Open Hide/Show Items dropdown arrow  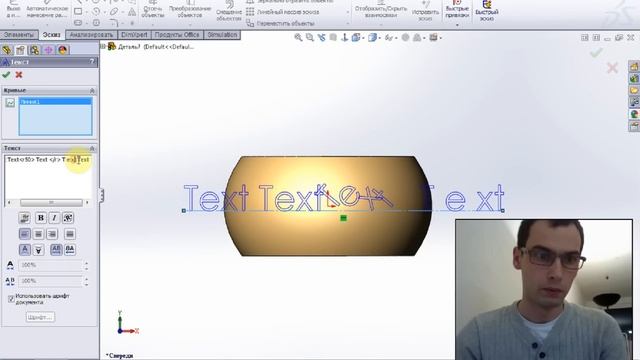click(x=396, y=38)
